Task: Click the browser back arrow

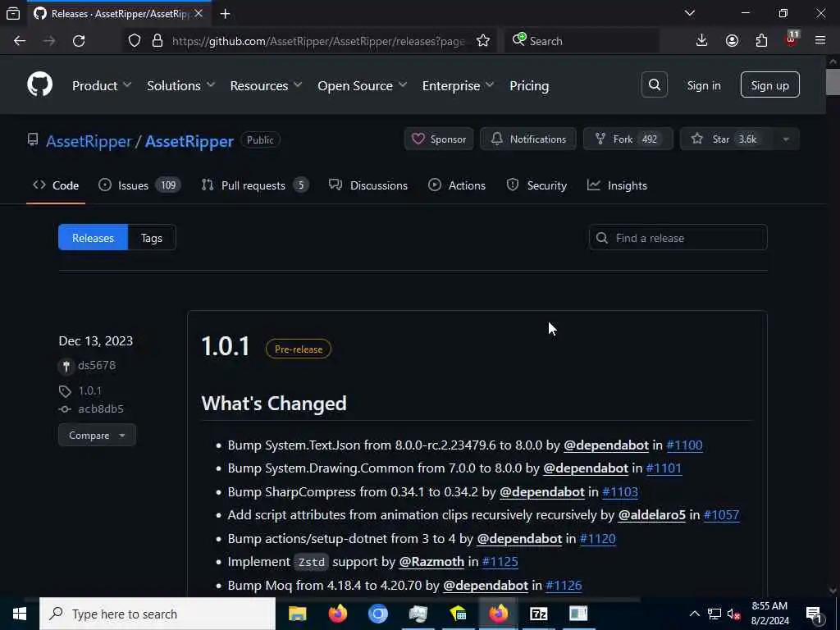Action: pos(20,41)
